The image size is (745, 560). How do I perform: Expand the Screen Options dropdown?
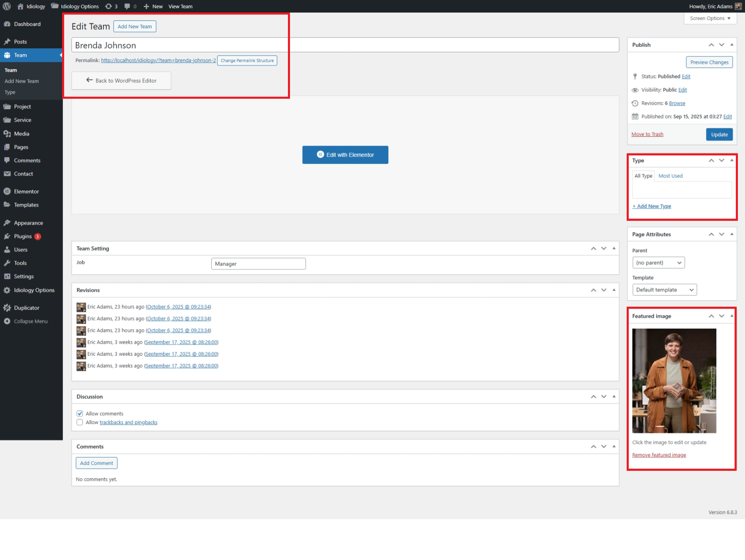(x=710, y=18)
